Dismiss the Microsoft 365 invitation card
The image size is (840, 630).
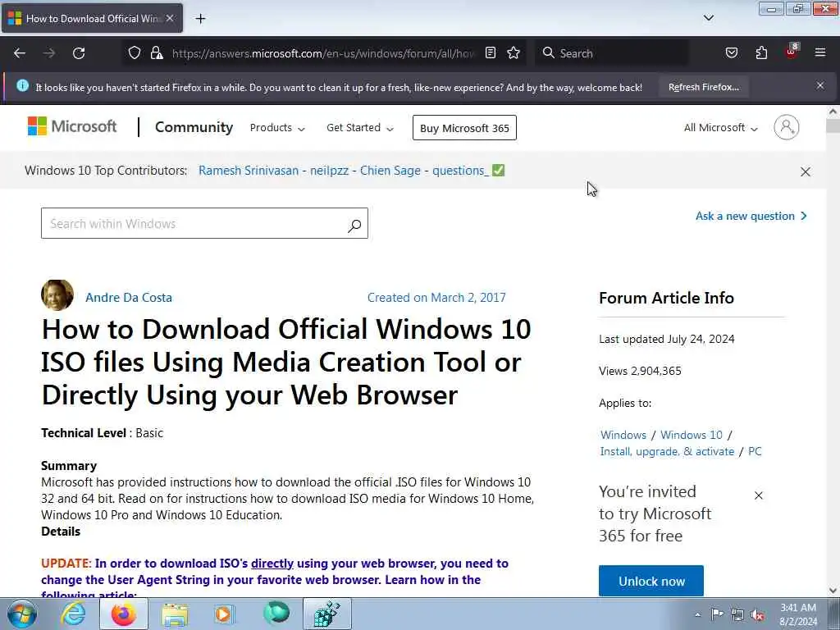click(759, 495)
